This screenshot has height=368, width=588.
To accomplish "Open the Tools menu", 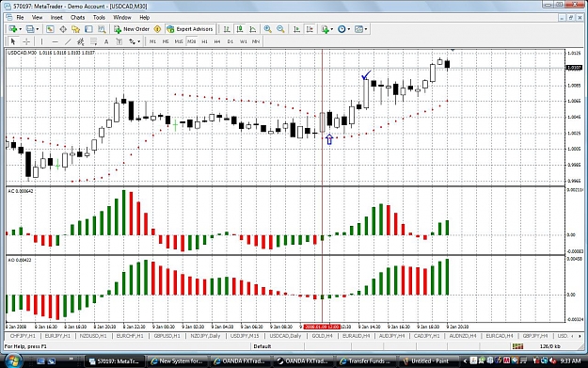I will coord(99,17).
